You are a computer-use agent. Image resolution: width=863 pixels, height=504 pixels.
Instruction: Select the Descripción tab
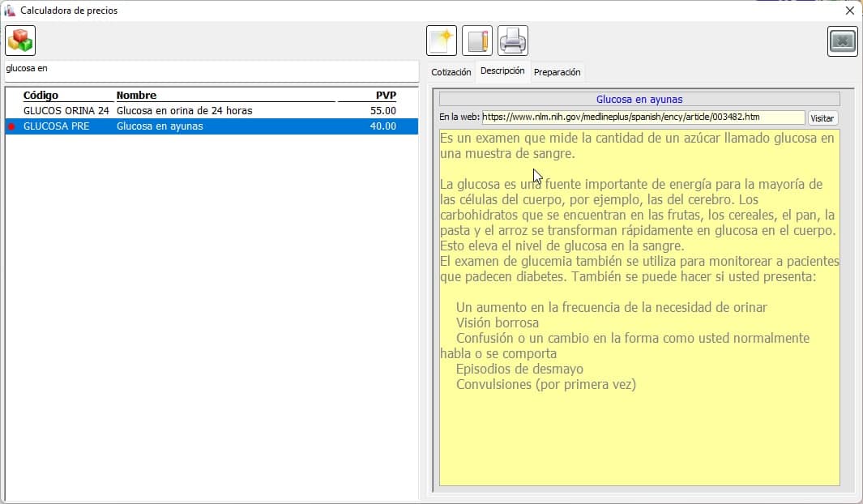(502, 71)
